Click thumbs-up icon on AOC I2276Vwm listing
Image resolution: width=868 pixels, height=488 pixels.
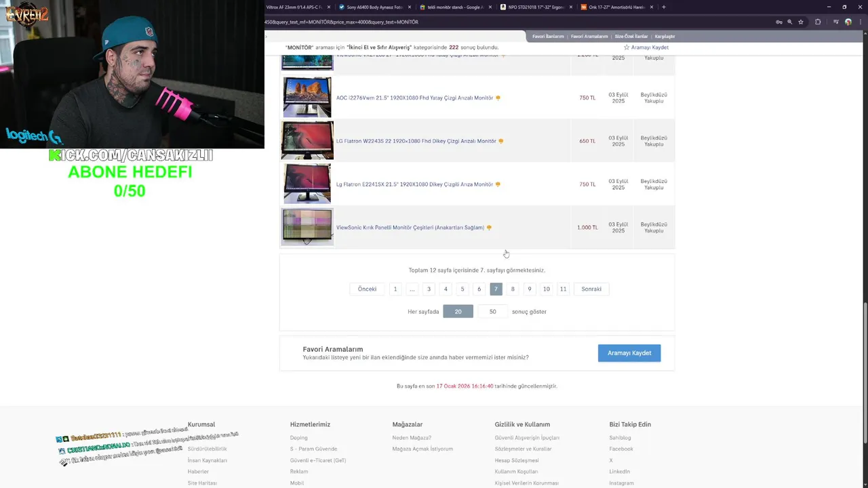point(498,98)
